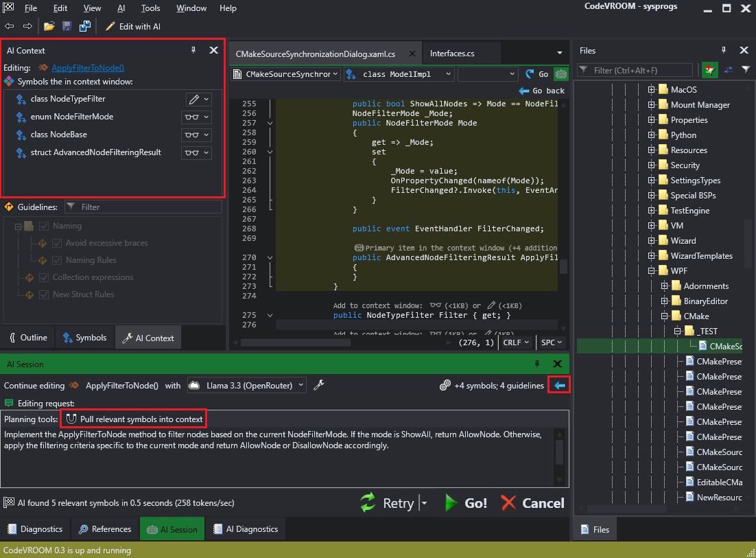Open dropdown arrow for AdvancedNodeFilteringResult

206,153
